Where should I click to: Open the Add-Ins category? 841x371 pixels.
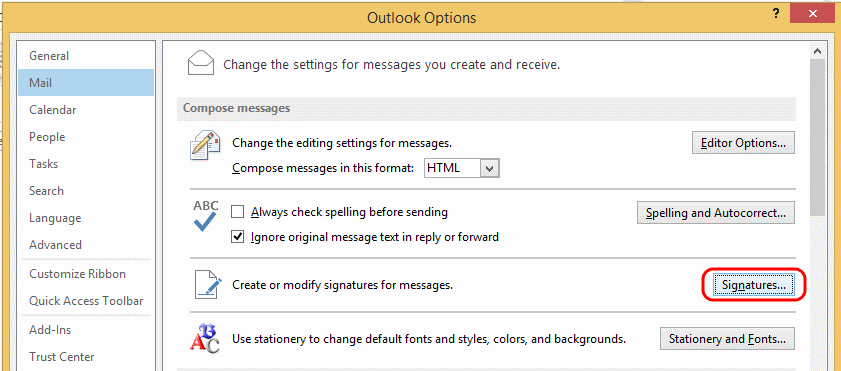coord(86,330)
